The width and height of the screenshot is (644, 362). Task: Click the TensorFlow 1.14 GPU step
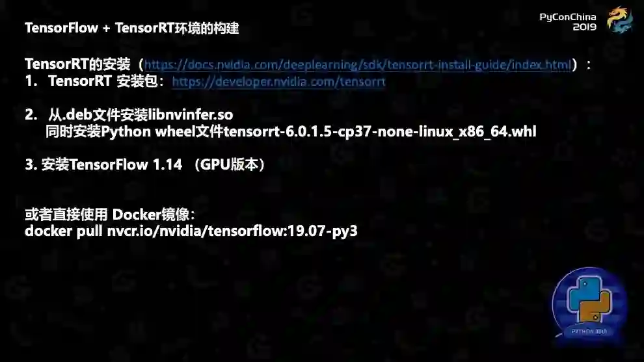(144, 164)
